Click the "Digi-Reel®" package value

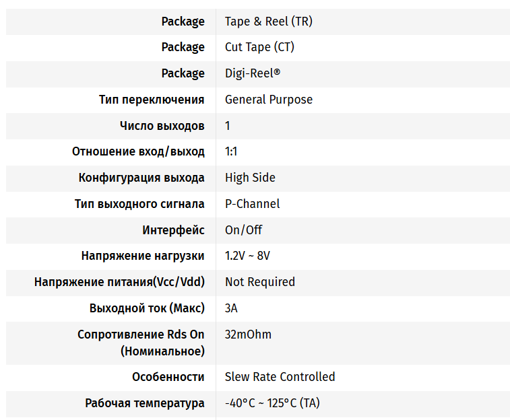click(252, 73)
